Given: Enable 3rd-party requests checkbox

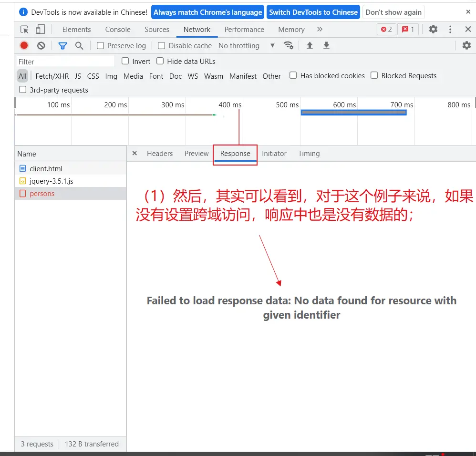Looking at the screenshot, I should [x=22, y=90].
